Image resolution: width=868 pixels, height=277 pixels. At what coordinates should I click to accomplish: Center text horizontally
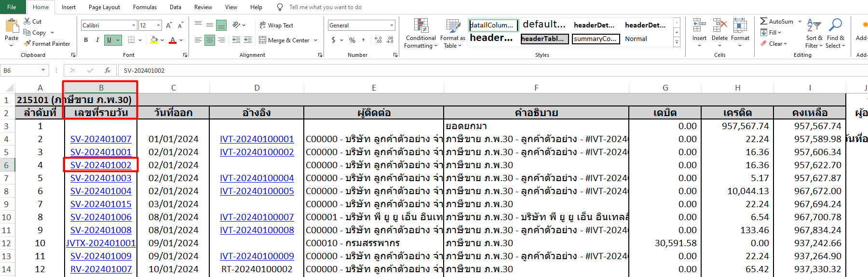(210, 40)
